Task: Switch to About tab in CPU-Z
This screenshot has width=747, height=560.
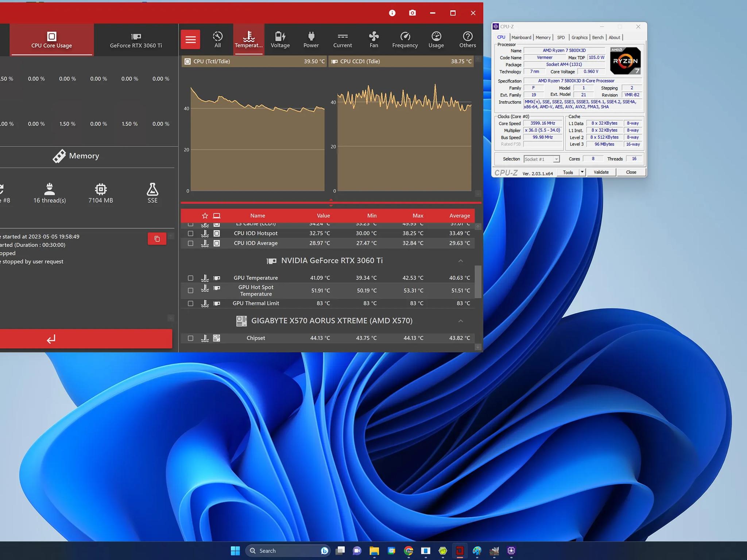Action: point(614,38)
